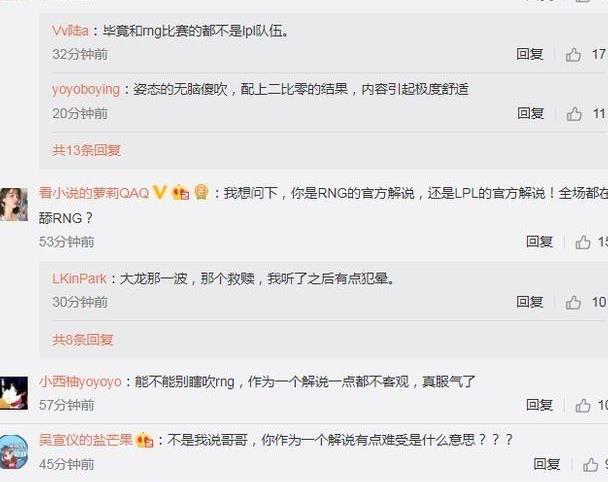Like 吴宣仪的盐芒果's comment
This screenshot has height=482, width=608.
(x=591, y=465)
